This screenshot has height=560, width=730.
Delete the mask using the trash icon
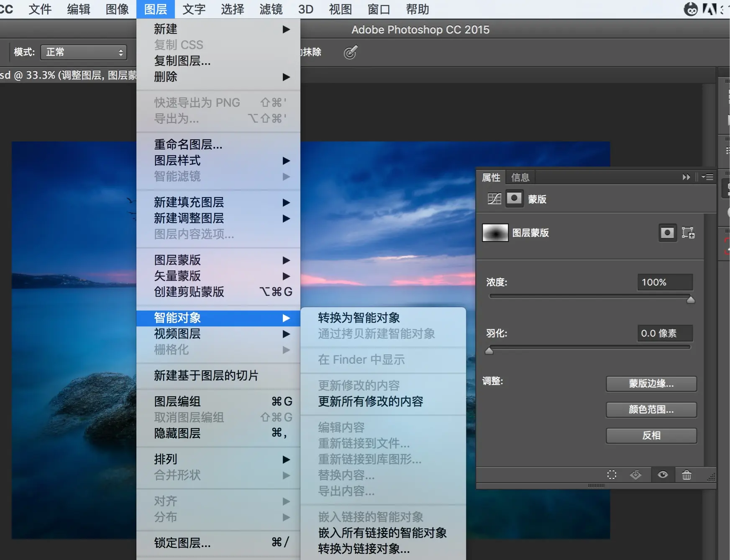point(686,475)
